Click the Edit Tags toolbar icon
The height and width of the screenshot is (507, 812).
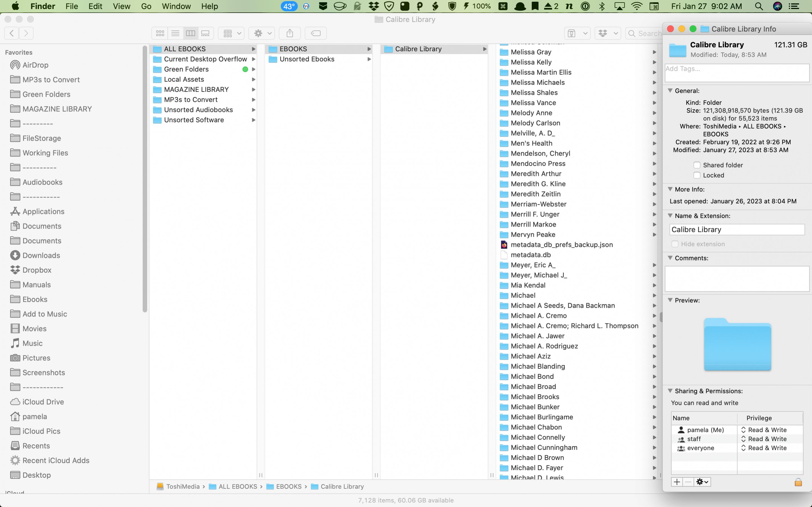point(316,33)
